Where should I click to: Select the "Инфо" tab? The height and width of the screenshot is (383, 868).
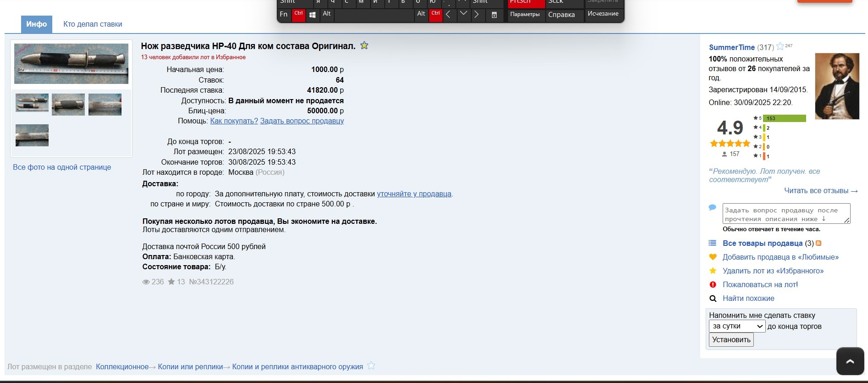(37, 24)
